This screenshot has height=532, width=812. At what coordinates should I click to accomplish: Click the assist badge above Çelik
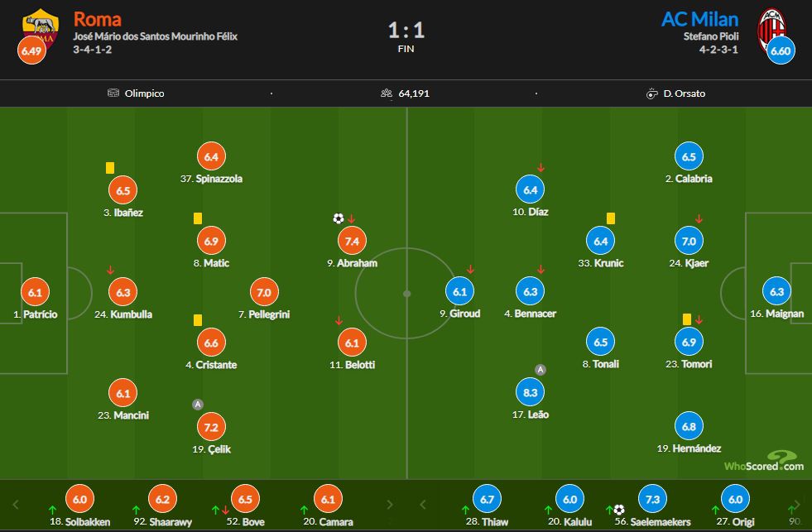point(197,405)
